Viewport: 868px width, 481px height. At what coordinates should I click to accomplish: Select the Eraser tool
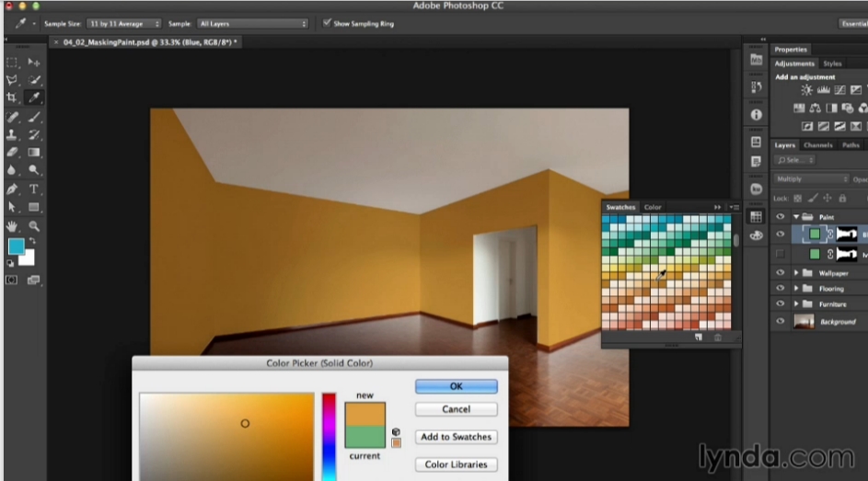pos(12,152)
